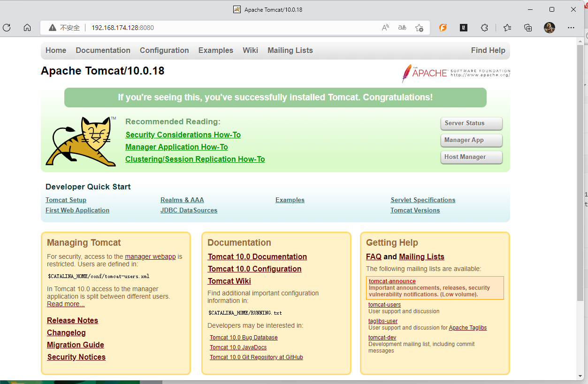Open Clustering/Session Replication How-To link
The image size is (588, 384).
(x=195, y=159)
